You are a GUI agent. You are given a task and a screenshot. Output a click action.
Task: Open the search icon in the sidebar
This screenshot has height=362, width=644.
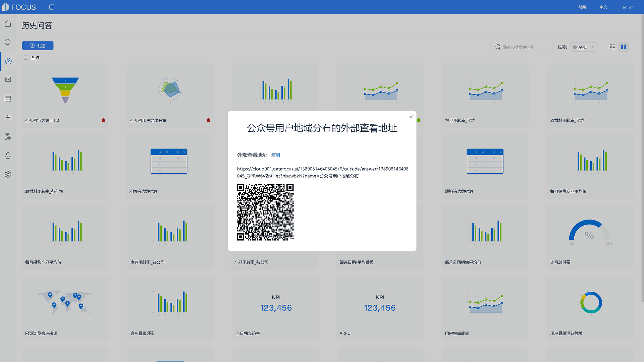pyautogui.click(x=8, y=43)
